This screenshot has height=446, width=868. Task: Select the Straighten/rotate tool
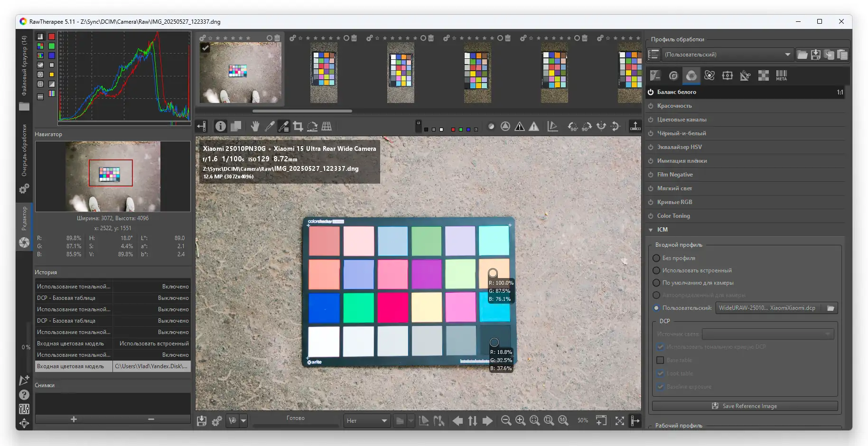pyautogui.click(x=312, y=126)
